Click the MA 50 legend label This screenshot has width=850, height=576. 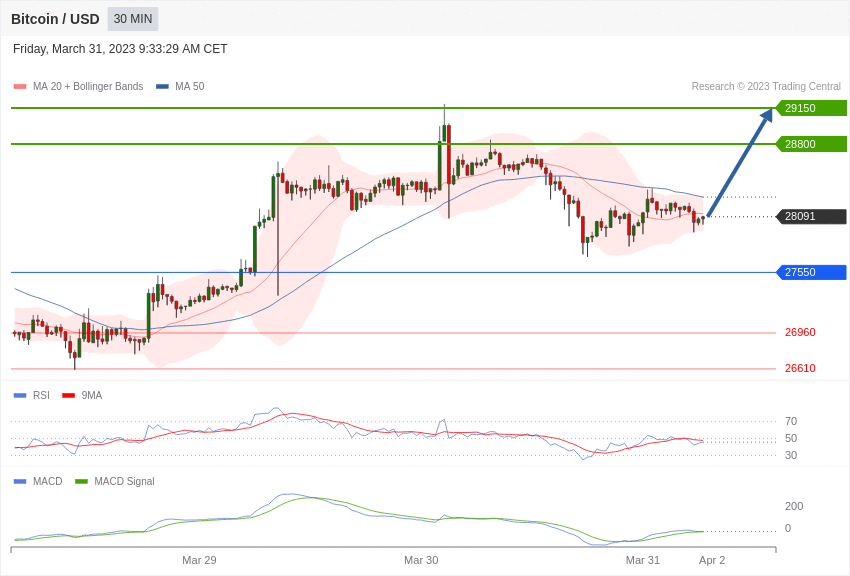coord(190,86)
